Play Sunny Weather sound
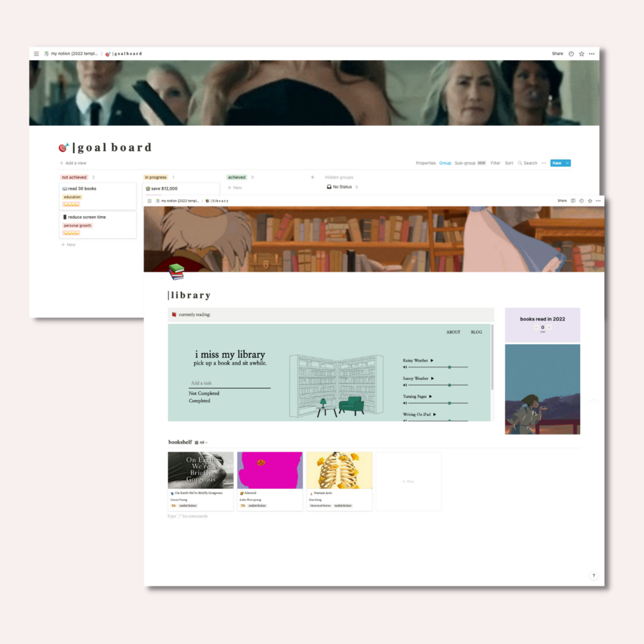 pyautogui.click(x=432, y=378)
